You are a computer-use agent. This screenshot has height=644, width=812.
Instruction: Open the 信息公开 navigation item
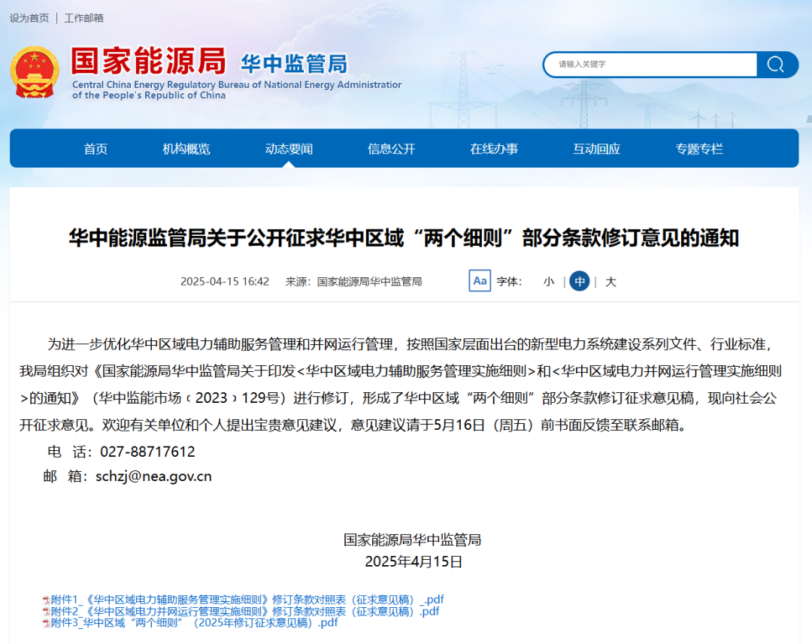[392, 149]
